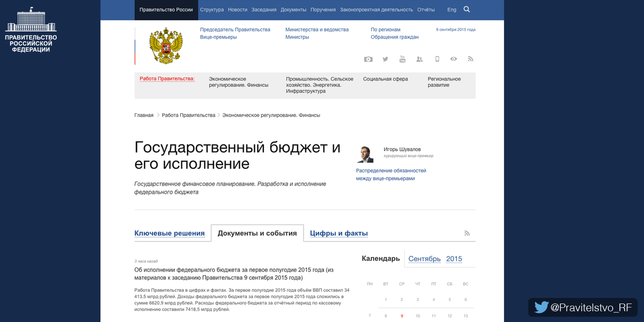
Task: Open Председатель Правительства link
Action: click(x=235, y=30)
